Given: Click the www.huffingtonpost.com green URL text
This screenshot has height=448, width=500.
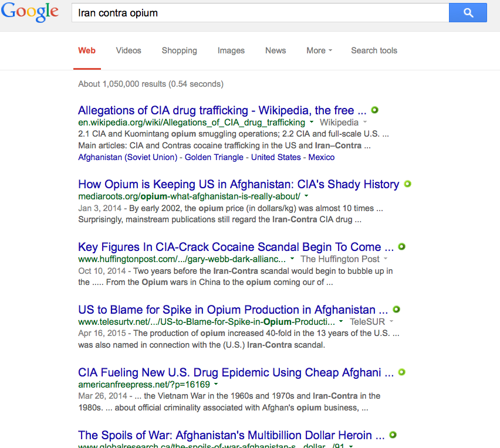Looking at the screenshot, I should (182, 259).
